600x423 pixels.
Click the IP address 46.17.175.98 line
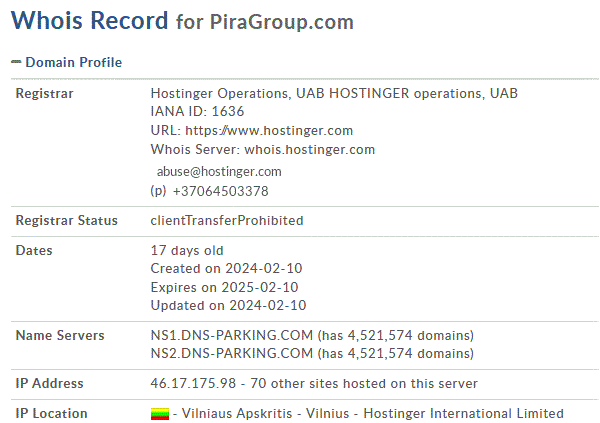point(314,383)
